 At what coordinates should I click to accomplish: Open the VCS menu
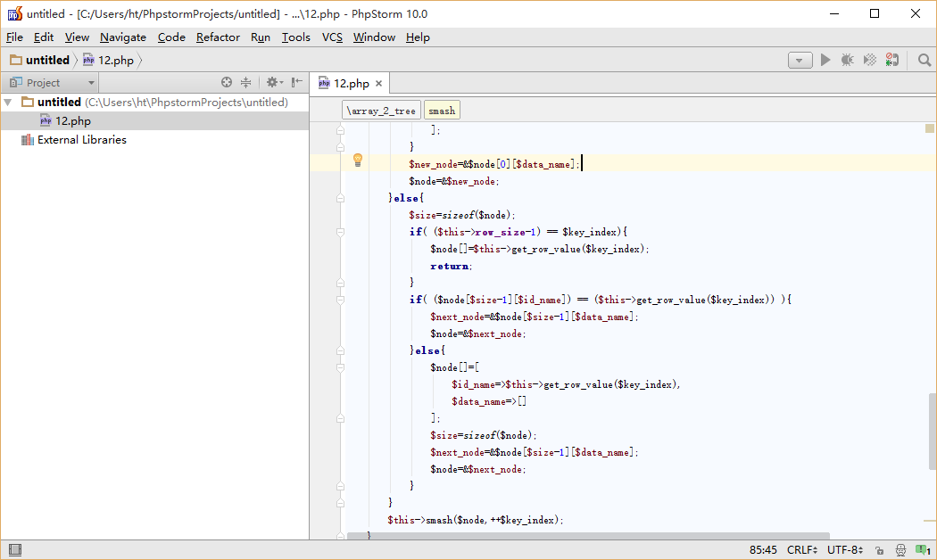click(x=332, y=37)
